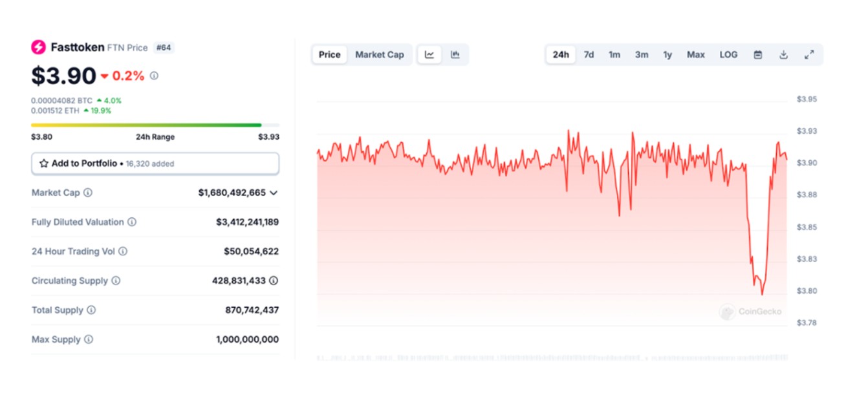Click the Fasttoken pink logo icon

(38, 47)
